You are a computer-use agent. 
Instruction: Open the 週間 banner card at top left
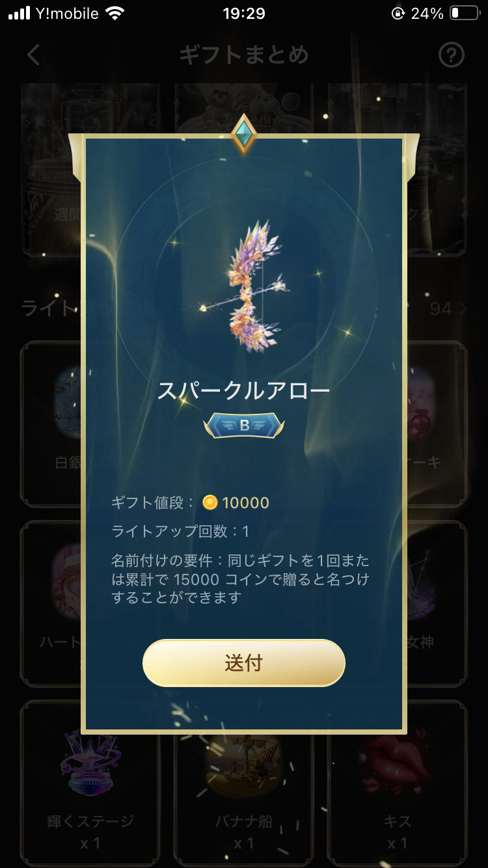tap(51, 169)
